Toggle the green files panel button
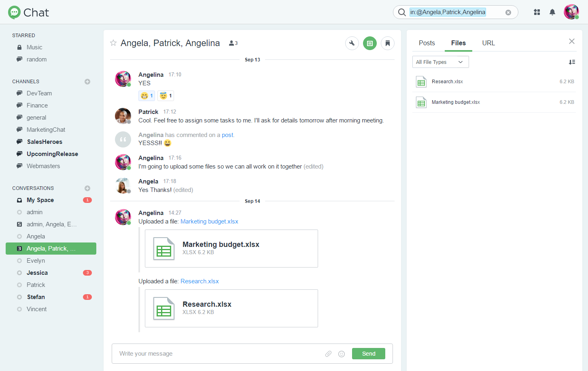588x371 pixels. pyautogui.click(x=369, y=43)
